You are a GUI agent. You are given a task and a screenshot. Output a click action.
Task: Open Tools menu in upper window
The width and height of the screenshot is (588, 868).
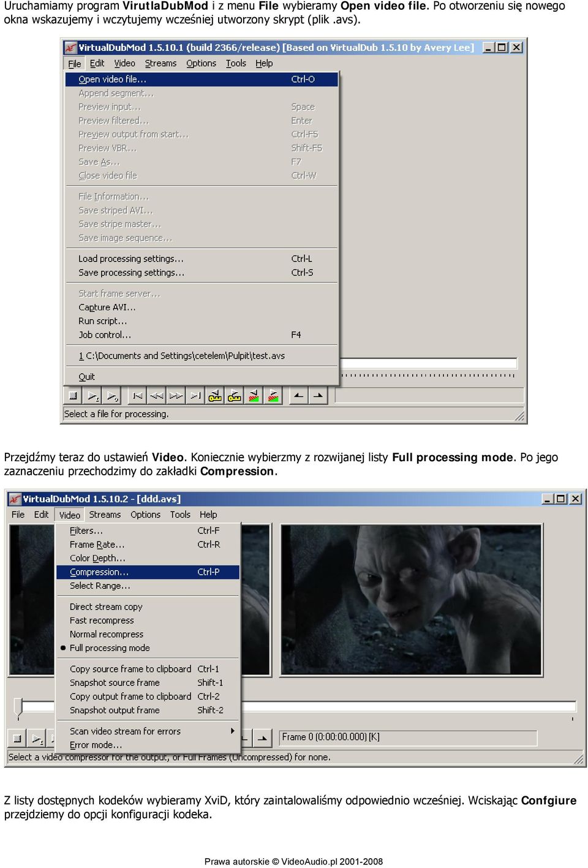(x=236, y=63)
